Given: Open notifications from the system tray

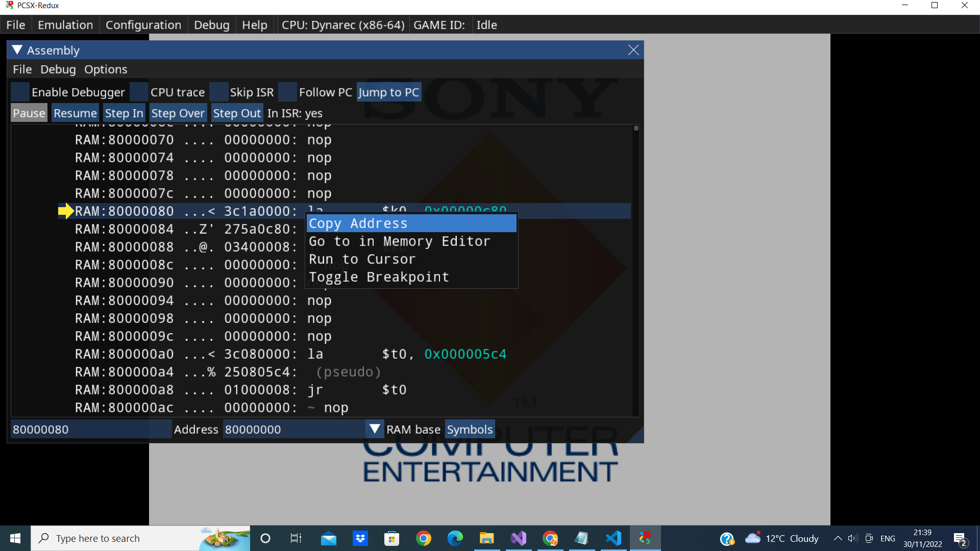Looking at the screenshot, I should (961, 538).
